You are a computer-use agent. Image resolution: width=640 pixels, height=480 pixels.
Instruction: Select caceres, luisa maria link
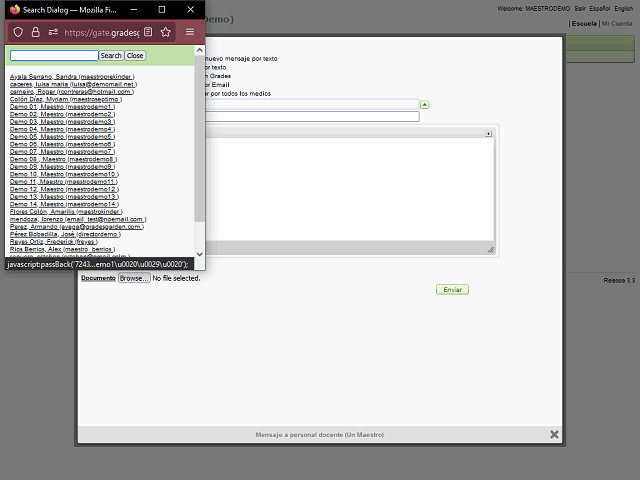click(73, 84)
